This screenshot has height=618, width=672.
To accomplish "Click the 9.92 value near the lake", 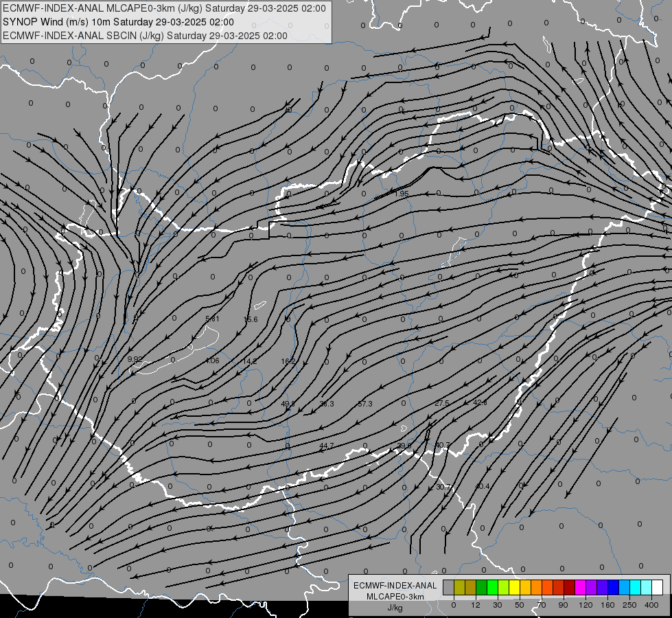I will pos(135,359).
